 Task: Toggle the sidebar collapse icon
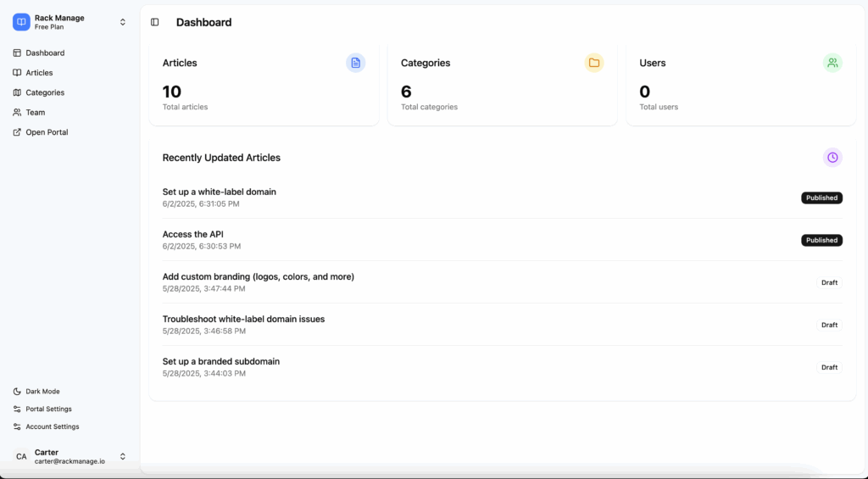click(x=154, y=22)
